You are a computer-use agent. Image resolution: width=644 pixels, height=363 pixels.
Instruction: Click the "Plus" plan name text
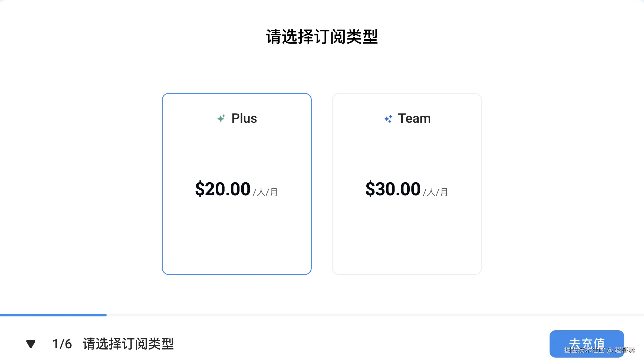click(244, 118)
